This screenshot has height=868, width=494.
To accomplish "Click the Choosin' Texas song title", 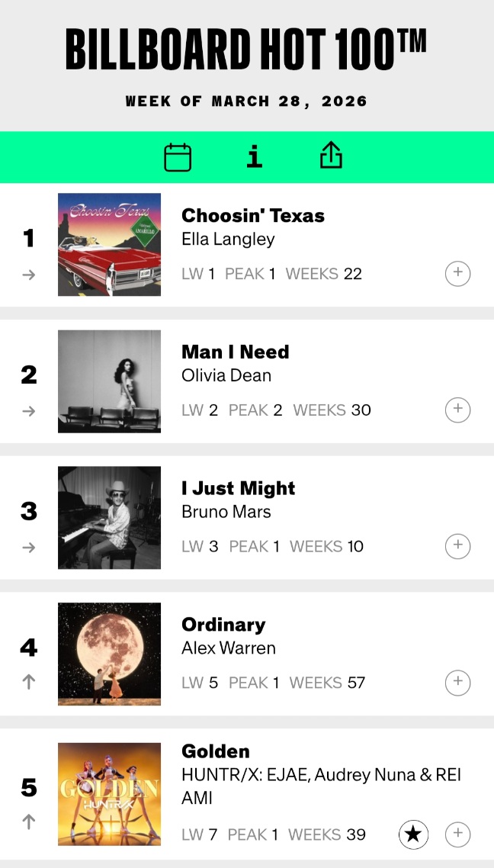I will 253,216.
